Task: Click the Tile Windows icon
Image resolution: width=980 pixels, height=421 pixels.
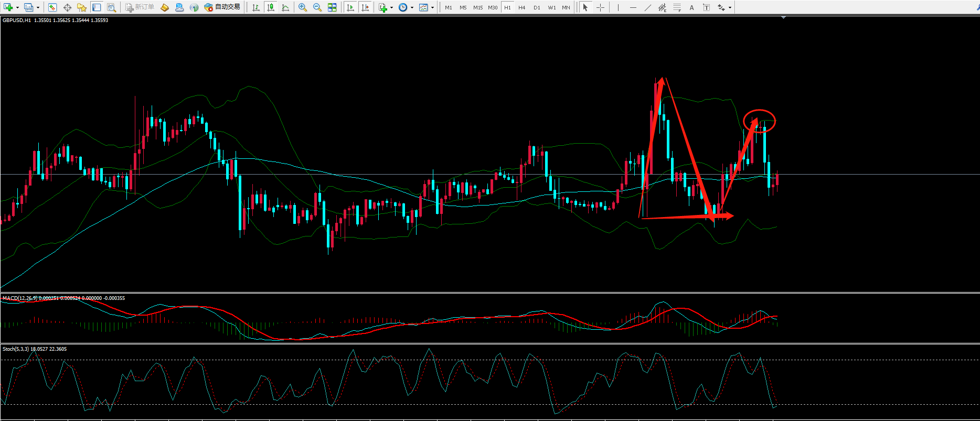Action: pyautogui.click(x=332, y=7)
